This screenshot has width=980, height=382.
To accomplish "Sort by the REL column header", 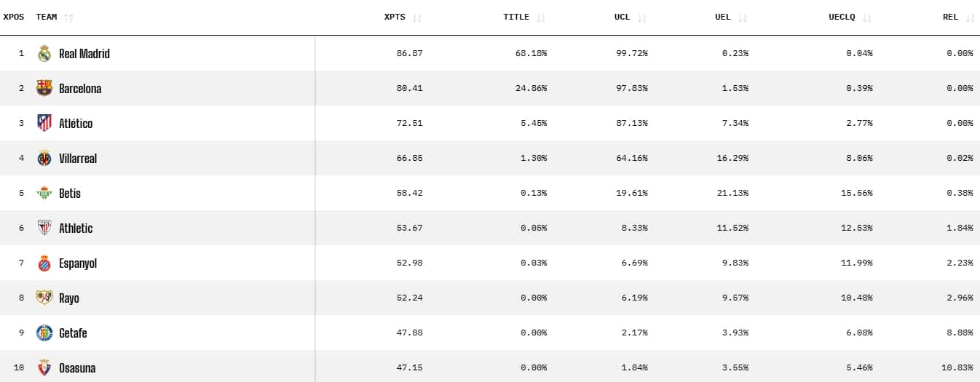I will pos(950,17).
